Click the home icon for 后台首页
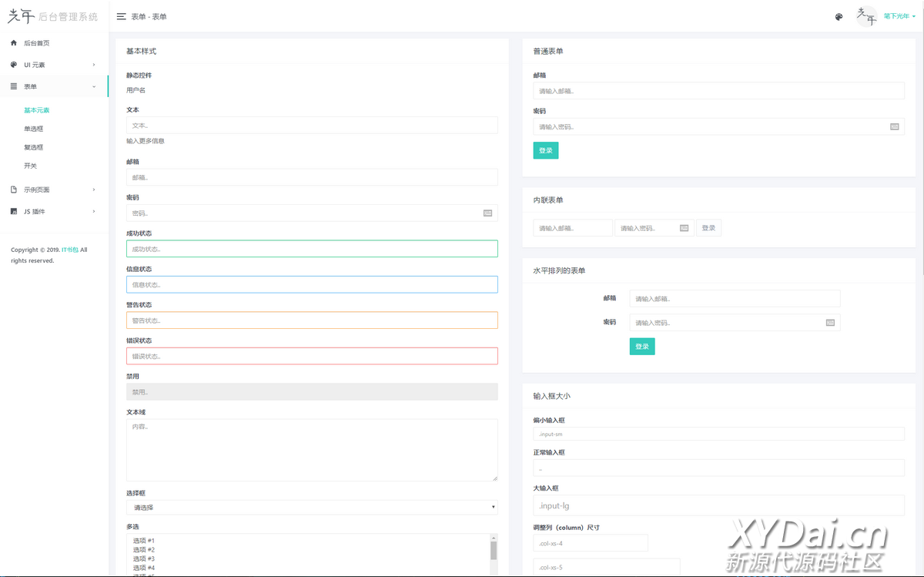 pyautogui.click(x=14, y=43)
